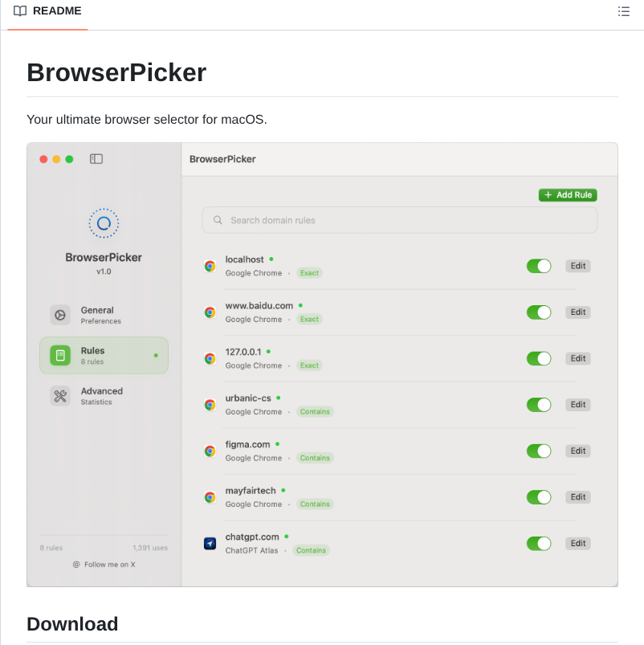Click the ChatGPT Atlas icon for chatgpt.com
Viewport: 644px width, 645px height.
210,543
